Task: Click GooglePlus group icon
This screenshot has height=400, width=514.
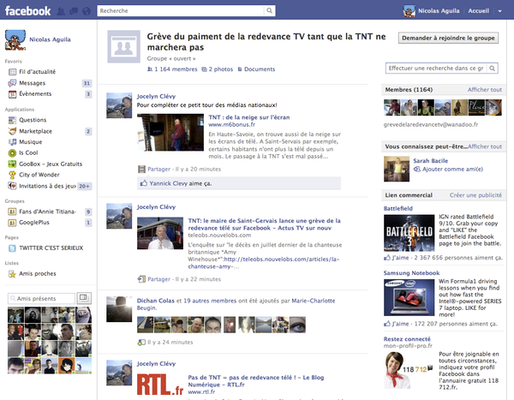Action: pyautogui.click(x=12, y=222)
